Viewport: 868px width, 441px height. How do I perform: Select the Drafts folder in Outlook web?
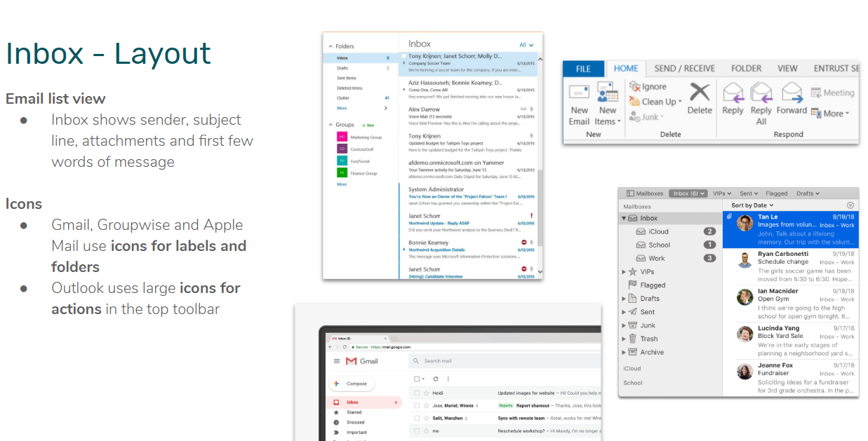(361, 68)
